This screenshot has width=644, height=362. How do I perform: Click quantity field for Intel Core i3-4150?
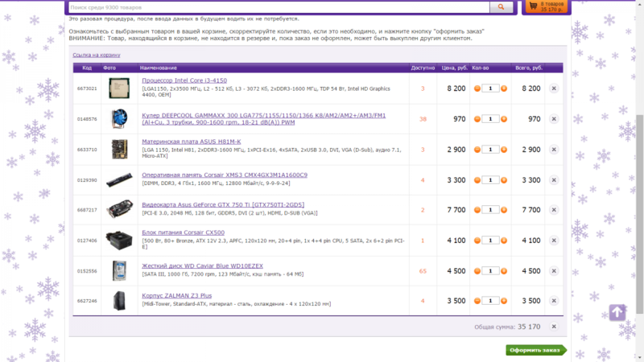click(490, 88)
